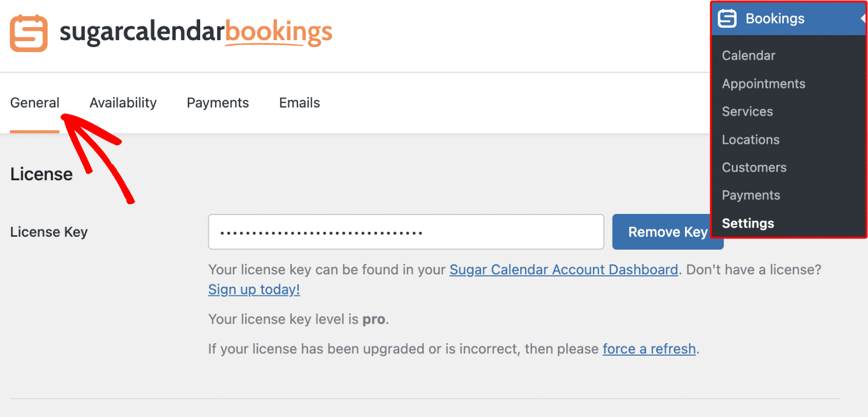Open Appointments from the sidebar
The height and width of the screenshot is (417, 868).
[763, 83]
